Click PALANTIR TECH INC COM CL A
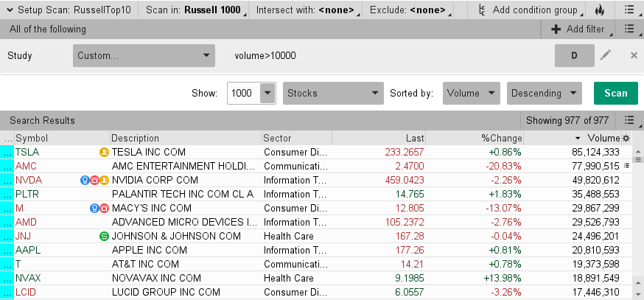 (x=183, y=195)
